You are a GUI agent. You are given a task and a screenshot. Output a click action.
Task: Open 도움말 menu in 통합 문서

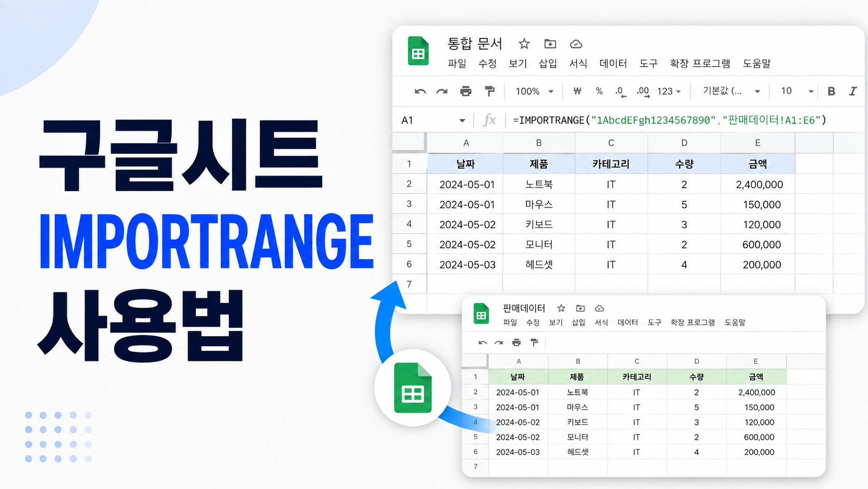756,63
